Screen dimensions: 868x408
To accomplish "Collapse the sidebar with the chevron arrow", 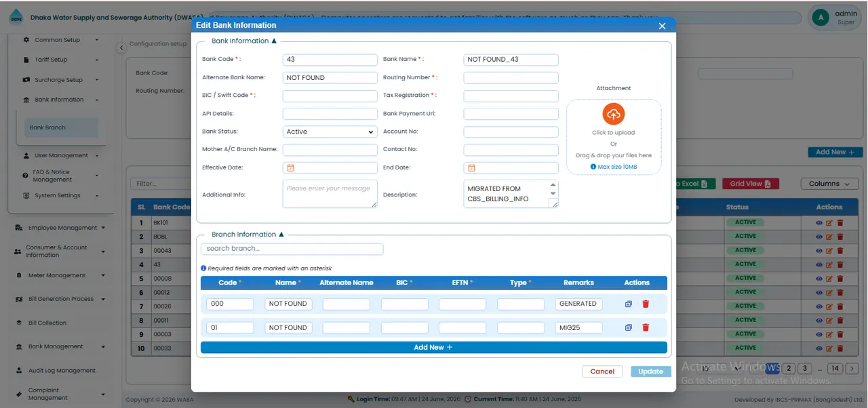I will 121,47.
